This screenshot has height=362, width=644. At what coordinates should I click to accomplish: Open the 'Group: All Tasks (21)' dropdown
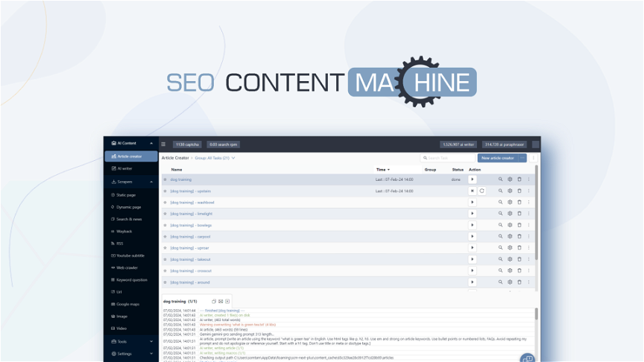pos(215,158)
